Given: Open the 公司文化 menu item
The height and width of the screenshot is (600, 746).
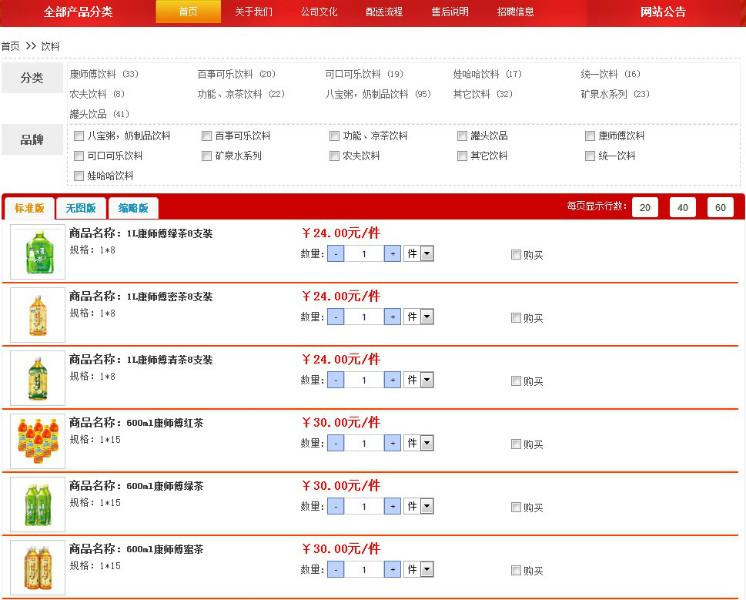Looking at the screenshot, I should click(319, 11).
